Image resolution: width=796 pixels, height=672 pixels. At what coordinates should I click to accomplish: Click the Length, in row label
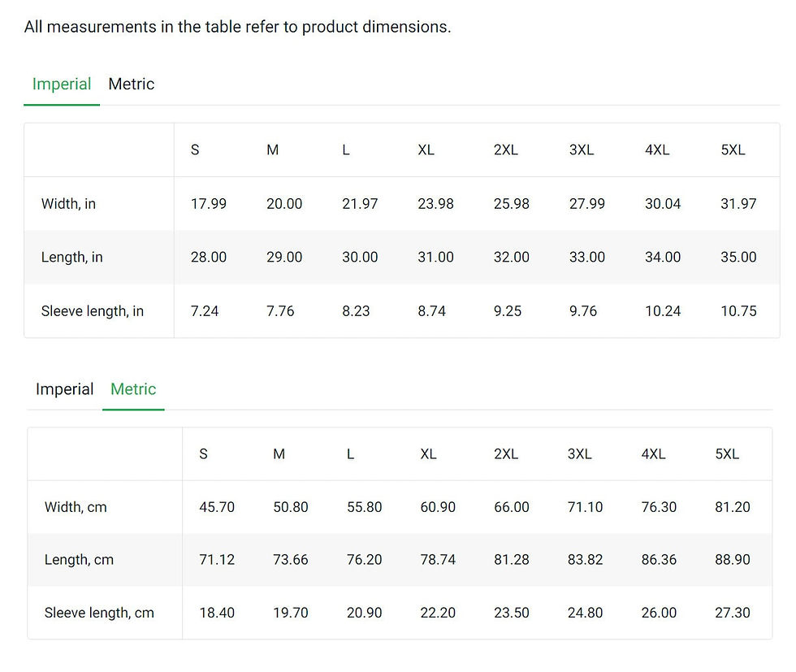pos(72,257)
